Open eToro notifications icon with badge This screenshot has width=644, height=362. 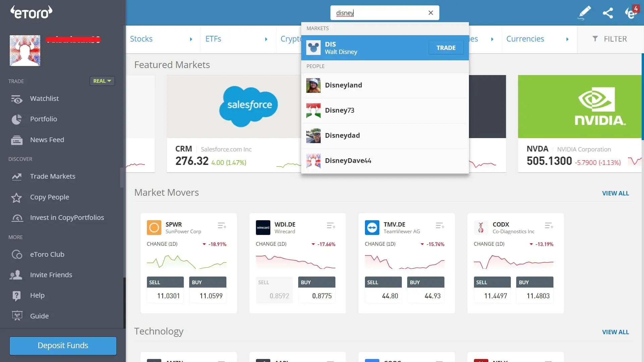point(632,12)
